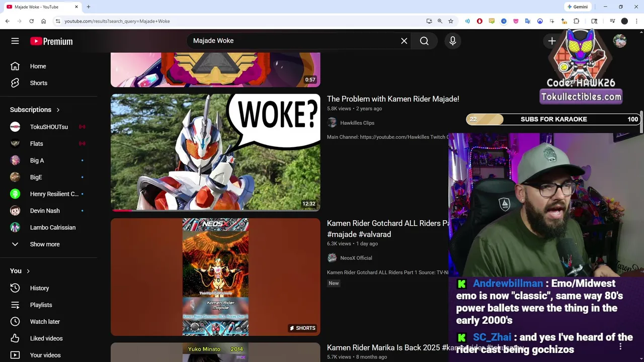Screen dimensions: 644x362
Task: Open Chrome's three-dot menu
Action: click(x=636, y=21)
